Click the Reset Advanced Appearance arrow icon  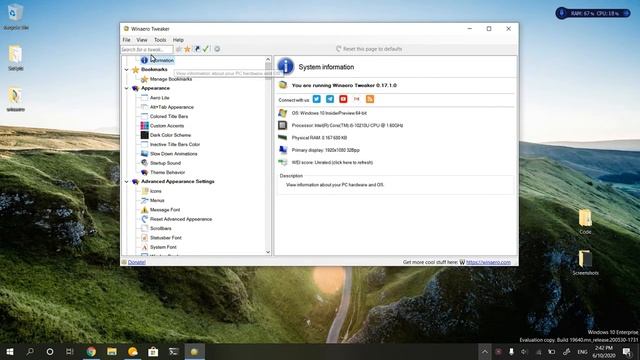144,219
